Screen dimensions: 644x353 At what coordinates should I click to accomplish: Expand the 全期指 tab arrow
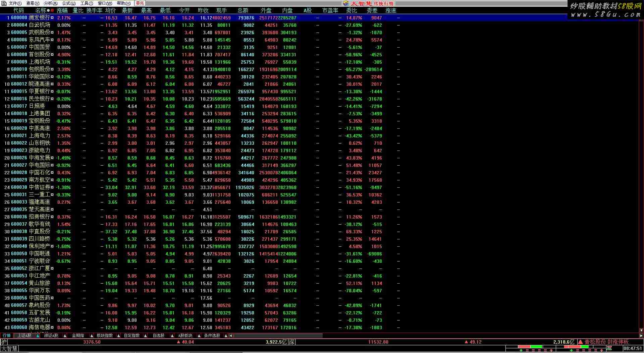pos(92,336)
